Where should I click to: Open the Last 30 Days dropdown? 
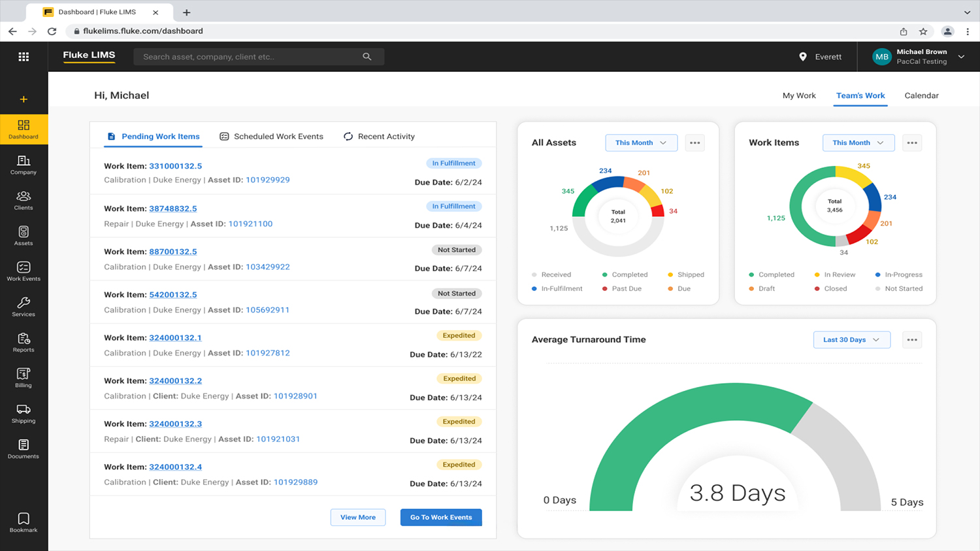[851, 340]
